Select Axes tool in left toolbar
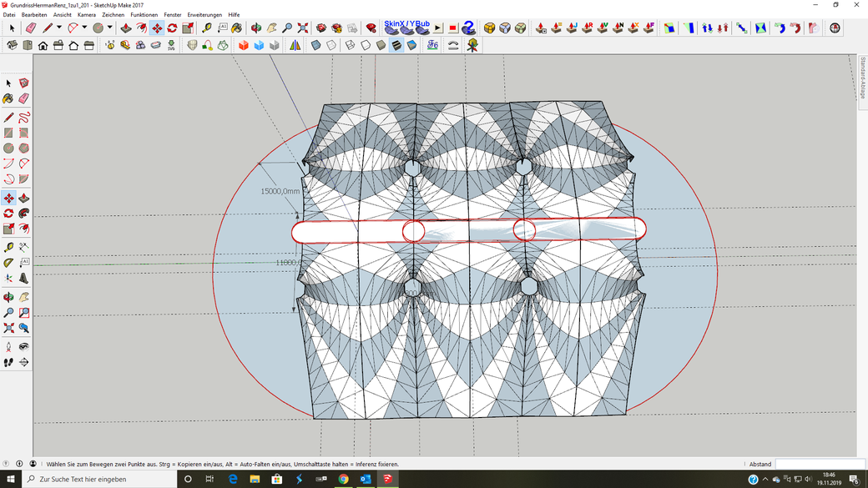The width and height of the screenshot is (868, 488). (x=8, y=279)
